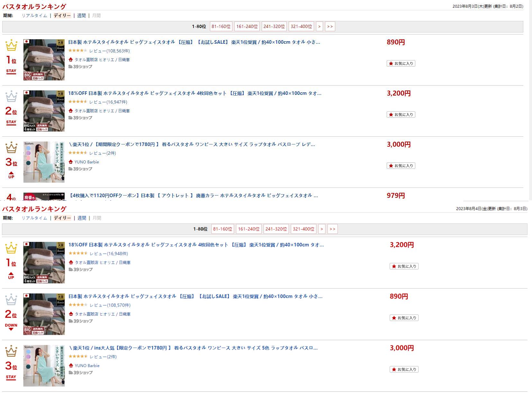The image size is (532, 393).
Task: Select the 週間 period in the August 4 ranking
Action: pyautogui.click(x=82, y=218)
